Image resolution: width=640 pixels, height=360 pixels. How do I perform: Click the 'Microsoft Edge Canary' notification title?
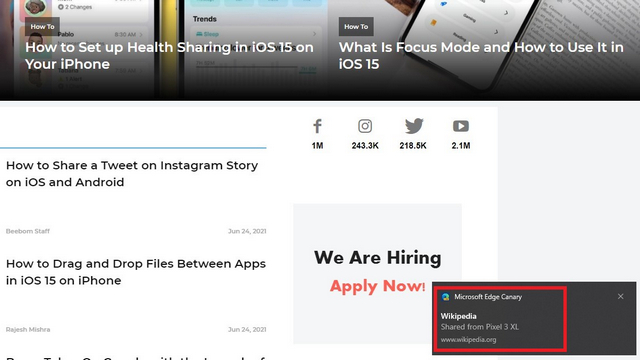(488, 297)
